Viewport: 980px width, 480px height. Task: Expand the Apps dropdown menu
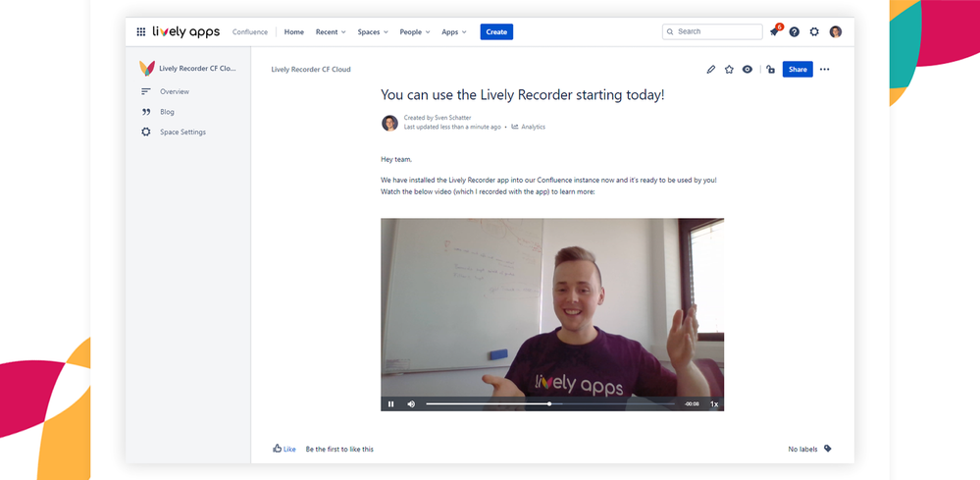[454, 31]
